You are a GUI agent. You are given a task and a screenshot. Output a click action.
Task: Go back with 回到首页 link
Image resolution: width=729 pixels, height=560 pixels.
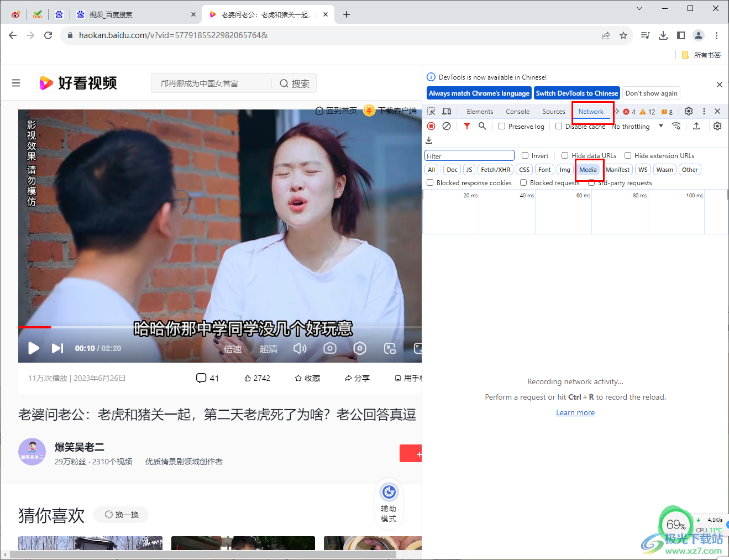click(x=336, y=111)
